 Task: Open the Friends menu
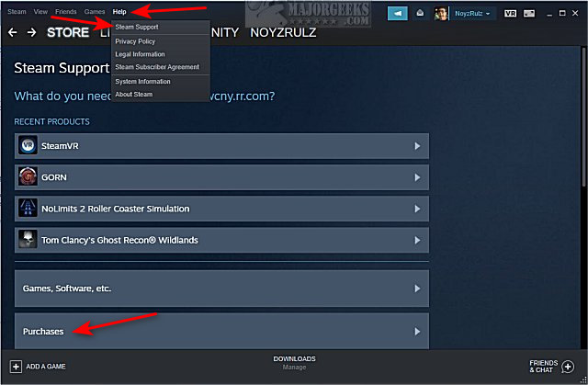pyautogui.click(x=65, y=12)
